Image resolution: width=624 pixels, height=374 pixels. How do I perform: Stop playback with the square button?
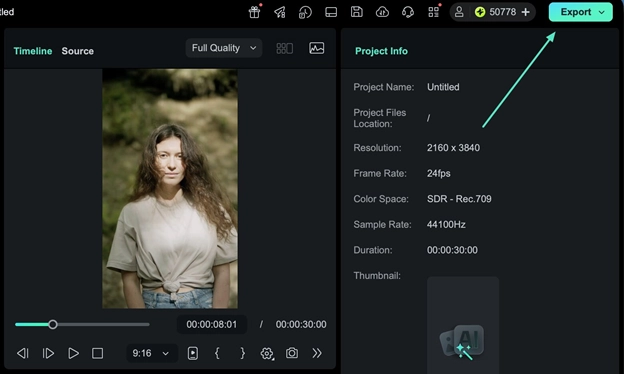(98, 353)
